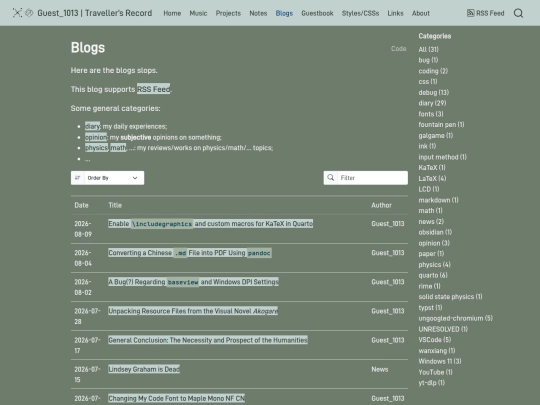Click the magnifier icon in Filter box
The height and width of the screenshot is (405, 540).
(331, 178)
